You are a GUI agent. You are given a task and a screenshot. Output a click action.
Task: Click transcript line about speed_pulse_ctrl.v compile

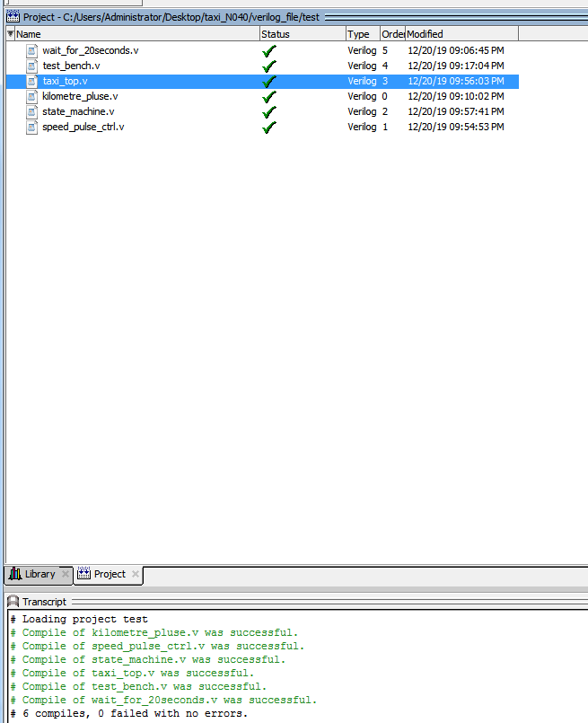(x=158, y=646)
